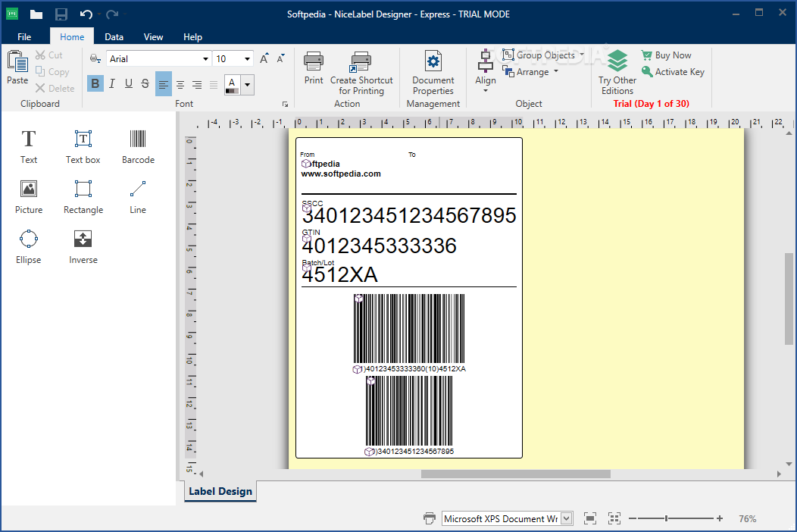Viewport: 797px width, 532px height.
Task: Select the Text tool
Action: pos(29,146)
